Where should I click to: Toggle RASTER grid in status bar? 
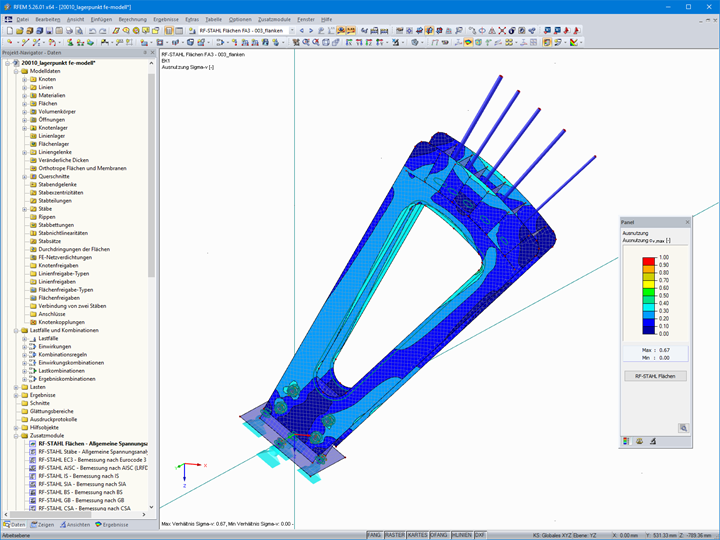click(x=395, y=535)
